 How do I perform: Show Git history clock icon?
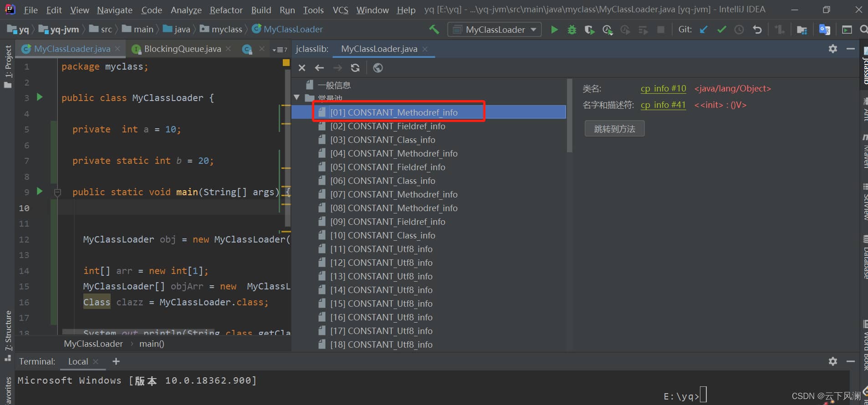(x=739, y=30)
